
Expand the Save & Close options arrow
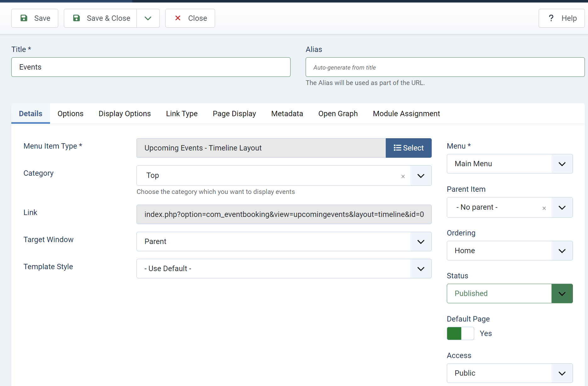(148, 18)
